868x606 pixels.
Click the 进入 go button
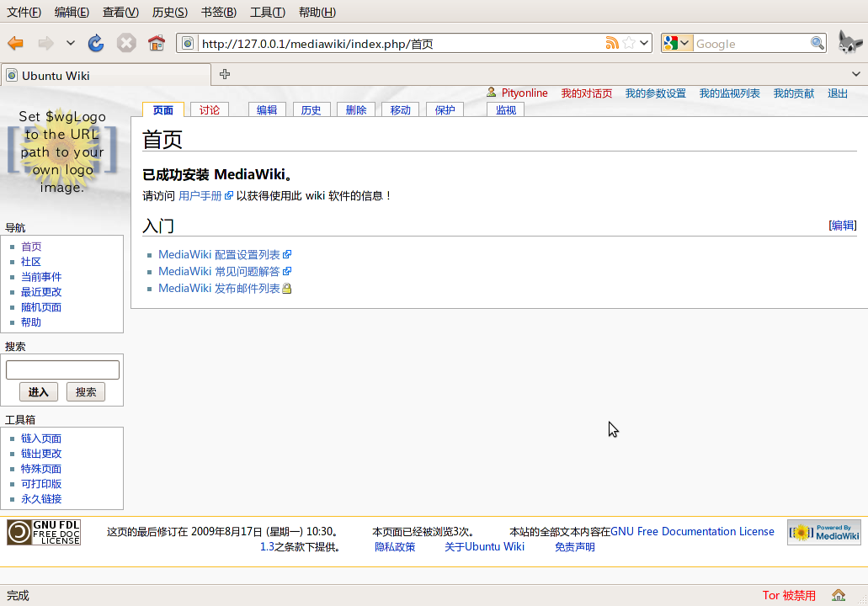tap(39, 392)
